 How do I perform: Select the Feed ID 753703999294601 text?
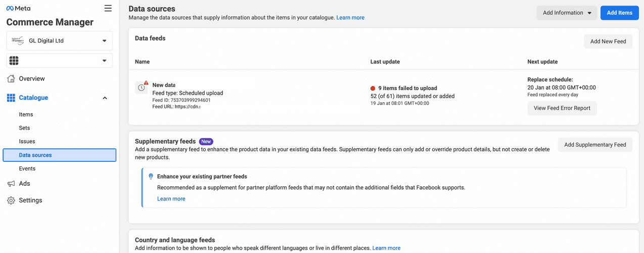pyautogui.click(x=181, y=100)
